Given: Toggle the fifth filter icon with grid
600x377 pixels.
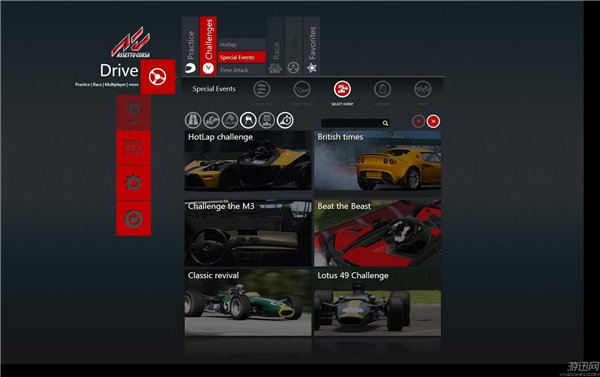Looking at the screenshot, I should (266, 120).
